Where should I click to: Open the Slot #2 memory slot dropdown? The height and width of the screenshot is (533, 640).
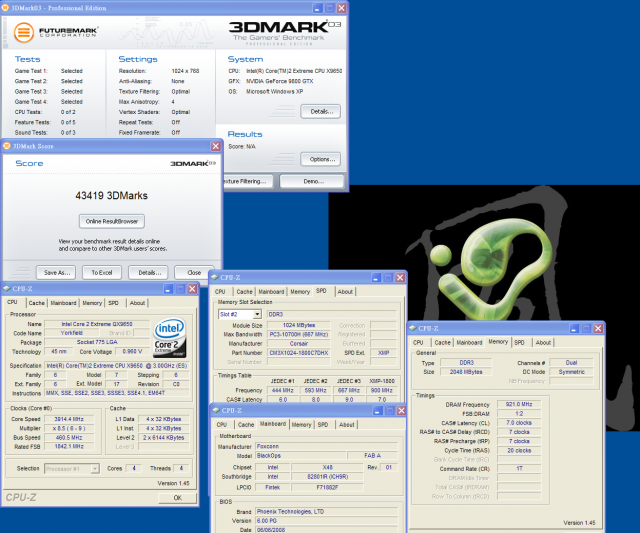pos(257,314)
